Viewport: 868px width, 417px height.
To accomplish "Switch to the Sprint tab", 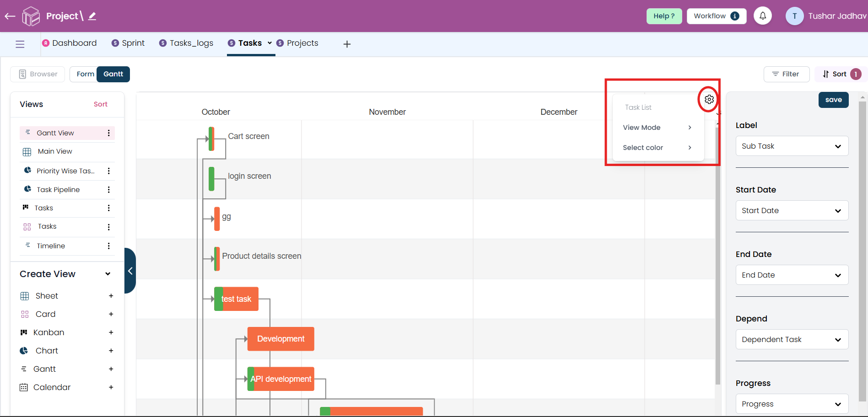I will pyautogui.click(x=128, y=43).
